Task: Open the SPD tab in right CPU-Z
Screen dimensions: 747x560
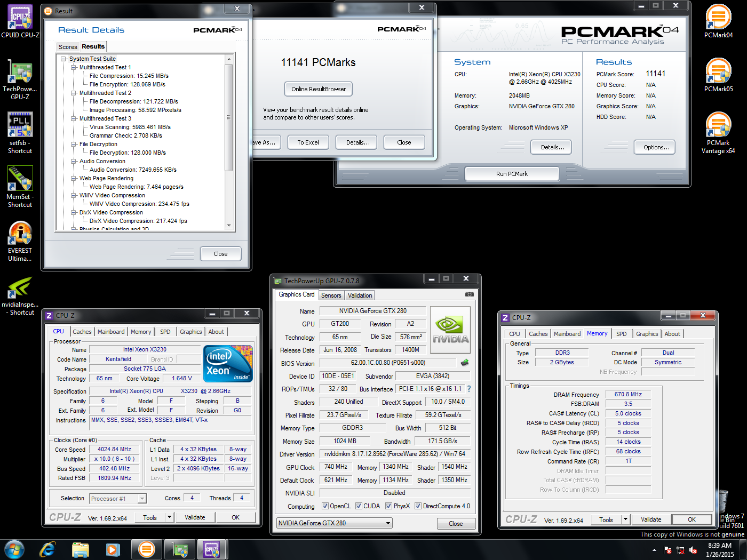Action: coord(622,334)
